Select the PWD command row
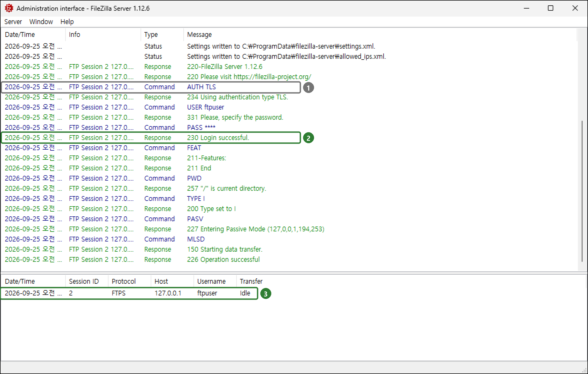 [289, 178]
